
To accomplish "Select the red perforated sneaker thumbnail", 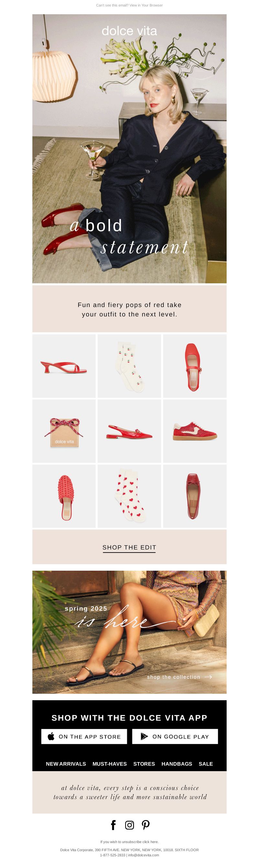I will [195, 431].
